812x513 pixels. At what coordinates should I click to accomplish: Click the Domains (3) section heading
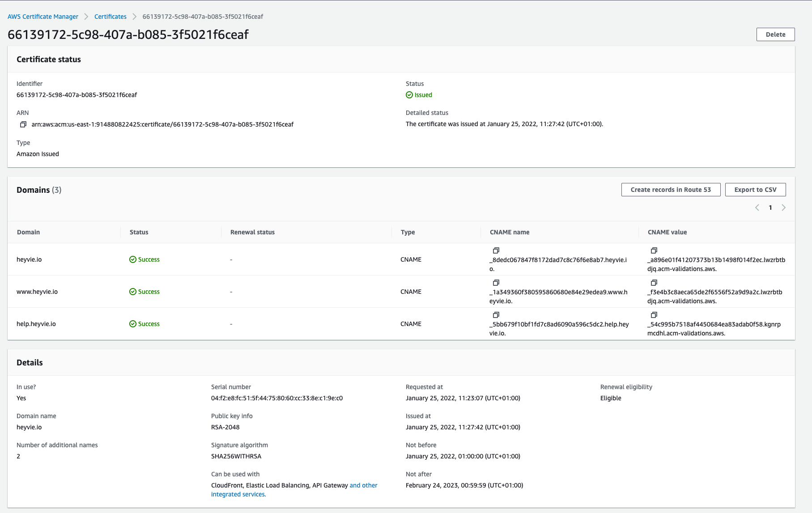point(39,190)
